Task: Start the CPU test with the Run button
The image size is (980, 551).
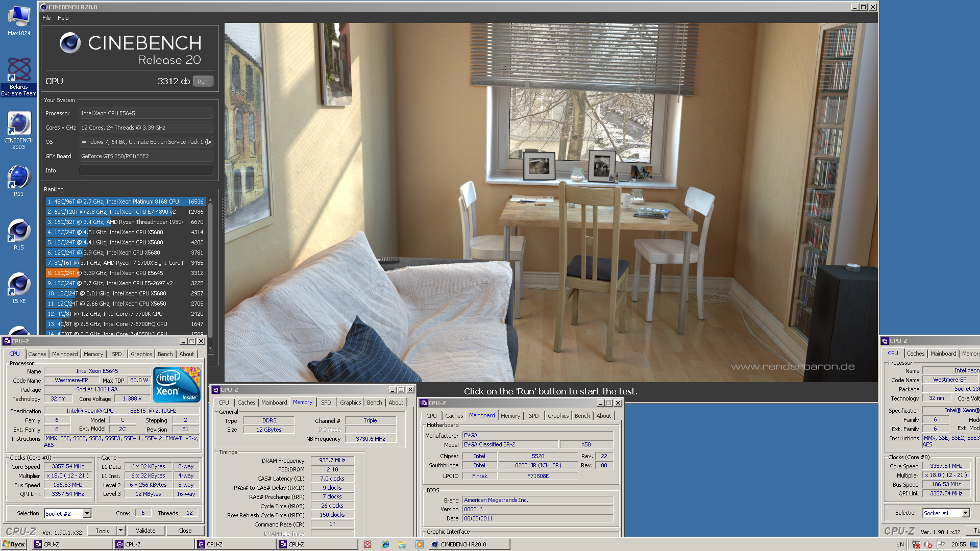Action: [203, 82]
